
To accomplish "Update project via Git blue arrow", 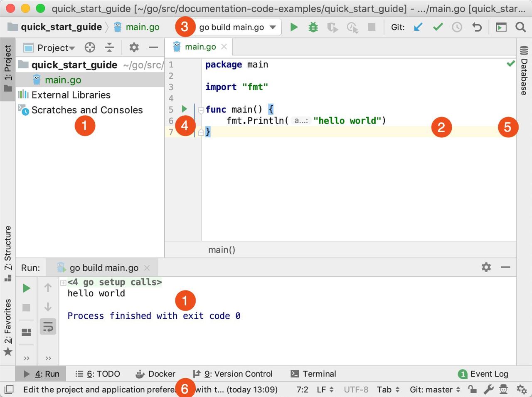I will coord(418,27).
